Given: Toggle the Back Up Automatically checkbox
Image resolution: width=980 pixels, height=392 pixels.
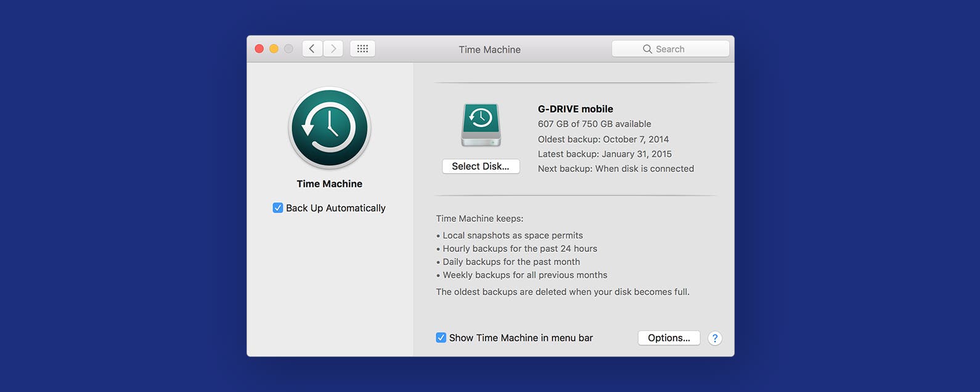Looking at the screenshot, I should [278, 208].
